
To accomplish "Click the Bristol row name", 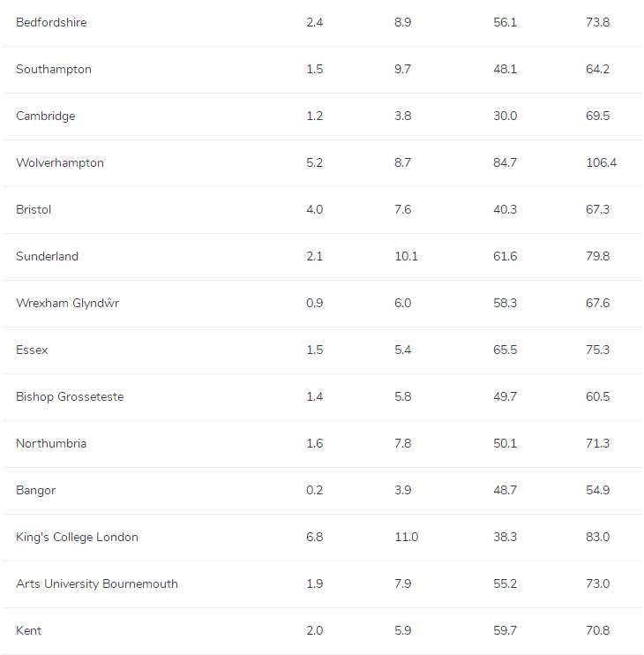I will [x=34, y=209].
